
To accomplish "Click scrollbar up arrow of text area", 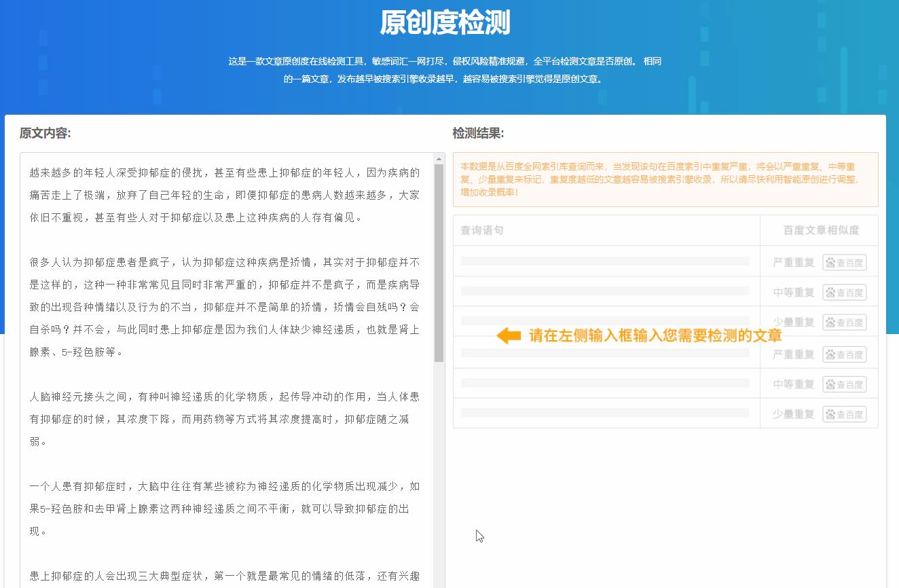I will 439,159.
